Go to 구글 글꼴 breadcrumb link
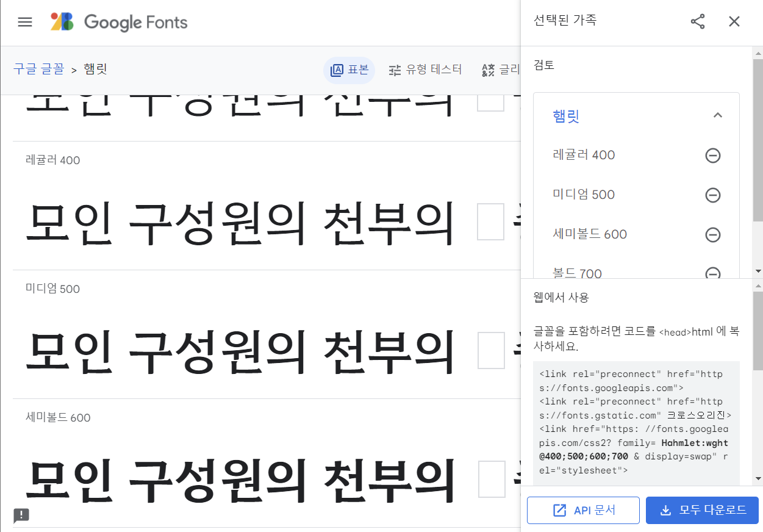763x532 pixels. 38,69
